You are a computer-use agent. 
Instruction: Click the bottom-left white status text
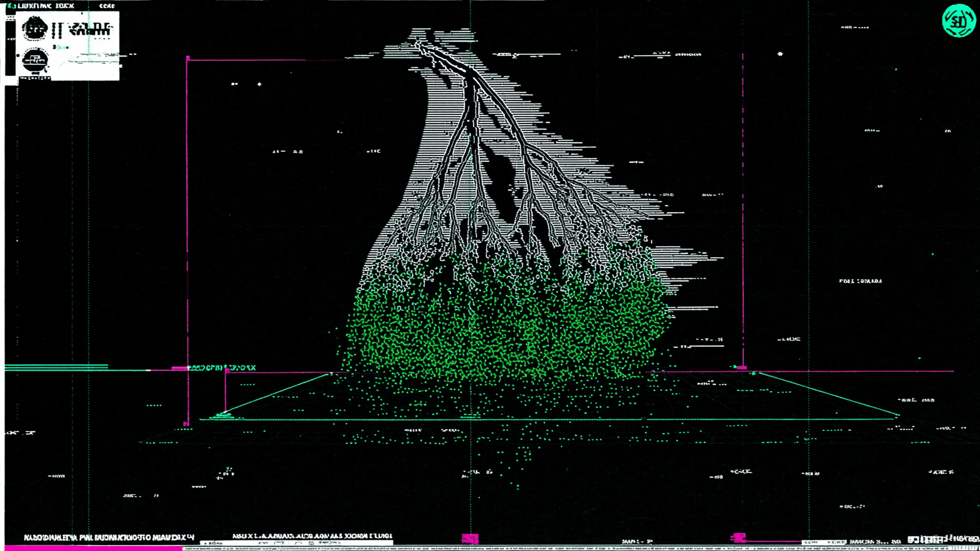tap(109, 537)
